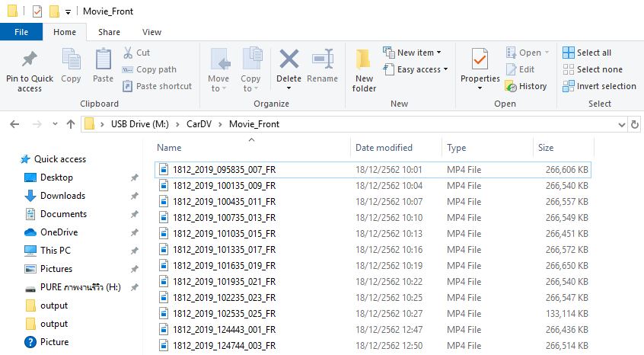The height and width of the screenshot is (355, 644).
Task: Click the red Delete X icon
Action: 289,59
